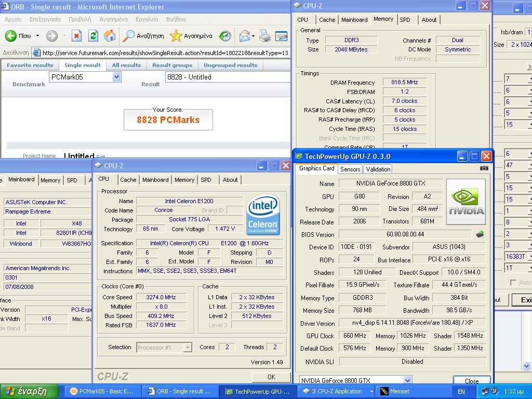Viewport: 532px width, 399px height.
Task: Click the Print icon in IE toolbar
Action: 264,36
